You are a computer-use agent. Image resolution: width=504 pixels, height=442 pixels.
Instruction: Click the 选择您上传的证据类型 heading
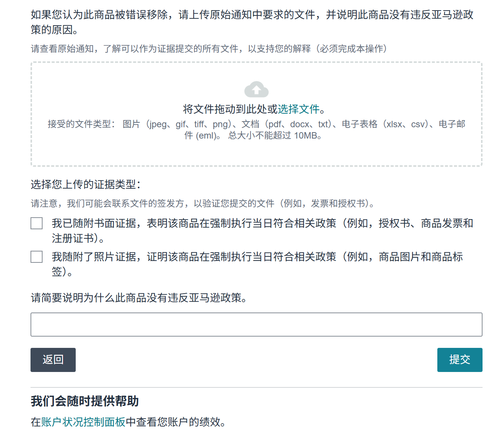point(86,184)
